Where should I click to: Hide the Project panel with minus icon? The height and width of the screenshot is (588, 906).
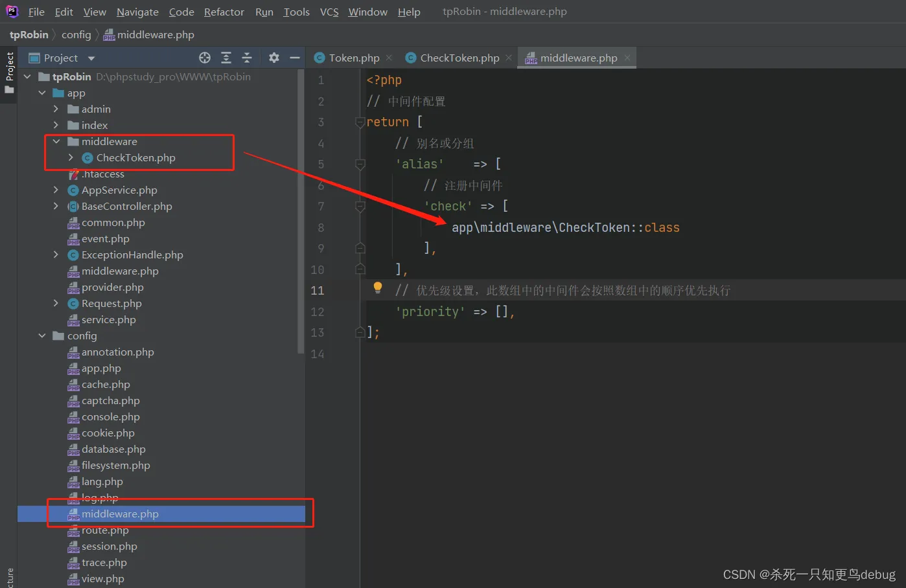(295, 58)
